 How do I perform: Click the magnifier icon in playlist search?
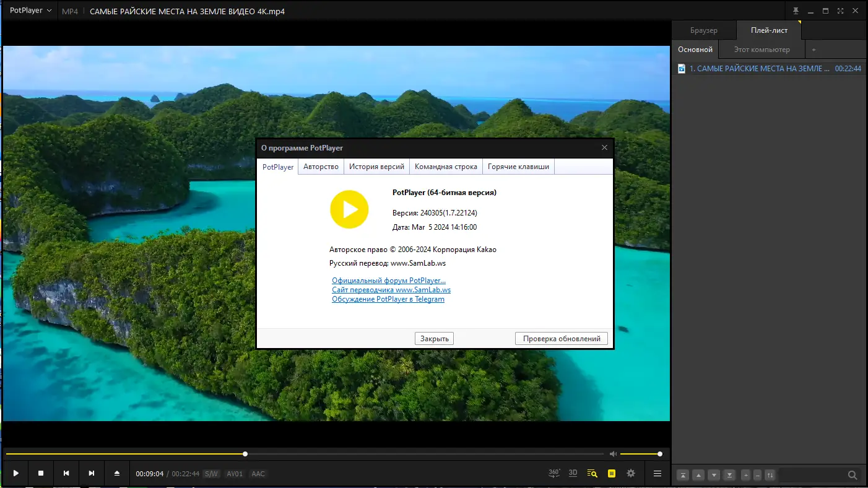coord(853,475)
